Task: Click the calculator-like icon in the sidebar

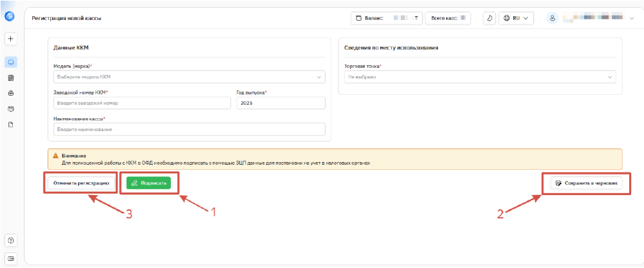Action: (11, 77)
